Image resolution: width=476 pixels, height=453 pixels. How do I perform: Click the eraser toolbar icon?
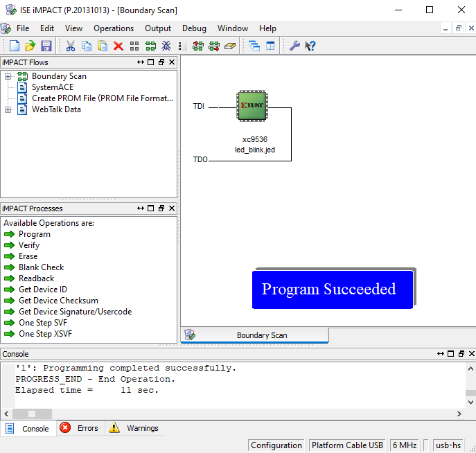[230, 46]
